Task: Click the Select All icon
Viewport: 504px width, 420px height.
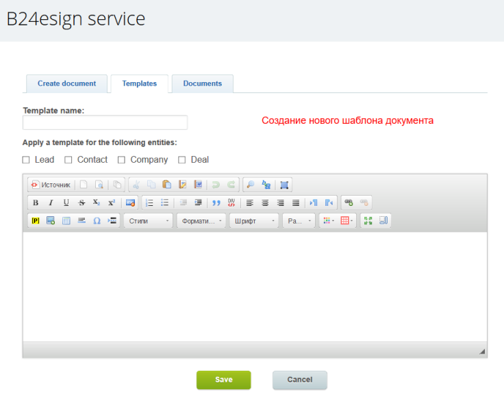Action: (x=284, y=185)
